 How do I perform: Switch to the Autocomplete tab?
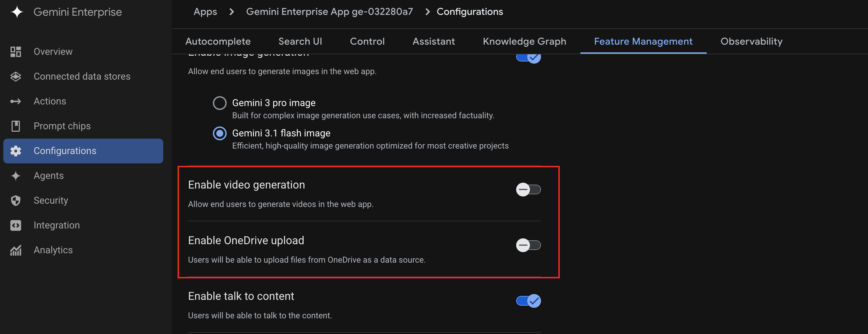click(218, 41)
